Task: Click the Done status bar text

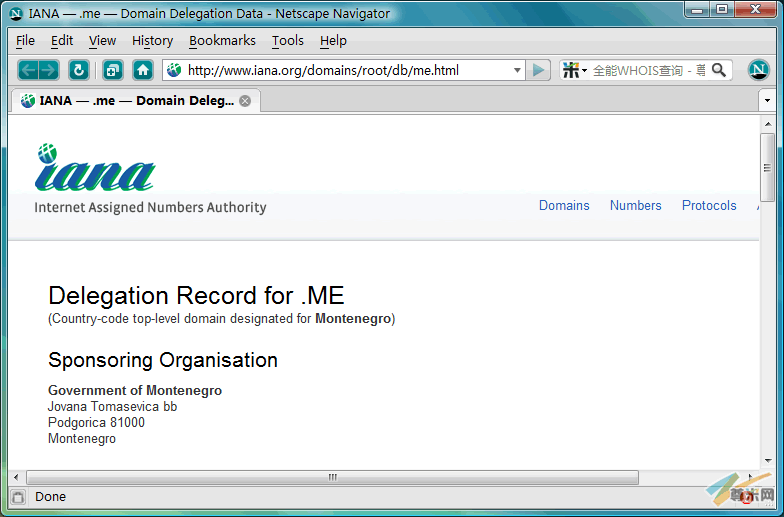Action: coord(50,496)
